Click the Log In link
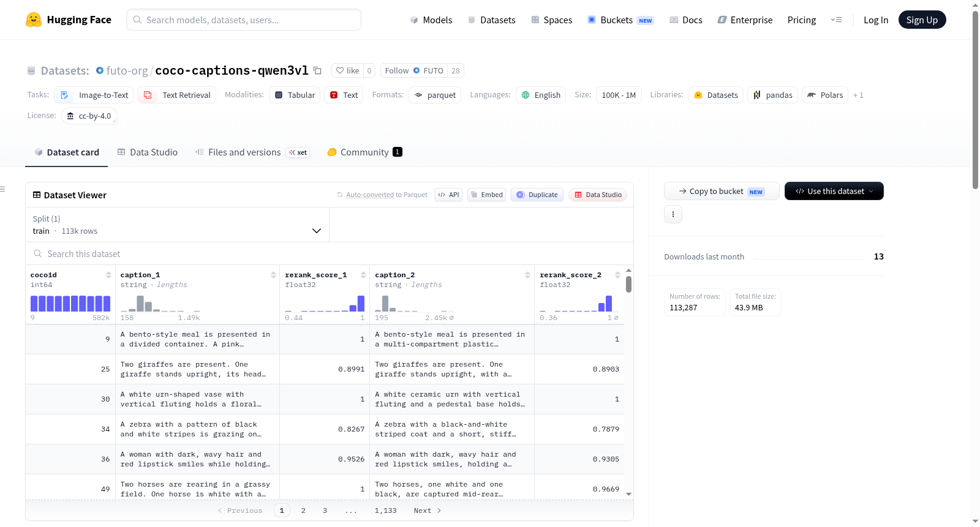The width and height of the screenshot is (980, 527). 876,20
